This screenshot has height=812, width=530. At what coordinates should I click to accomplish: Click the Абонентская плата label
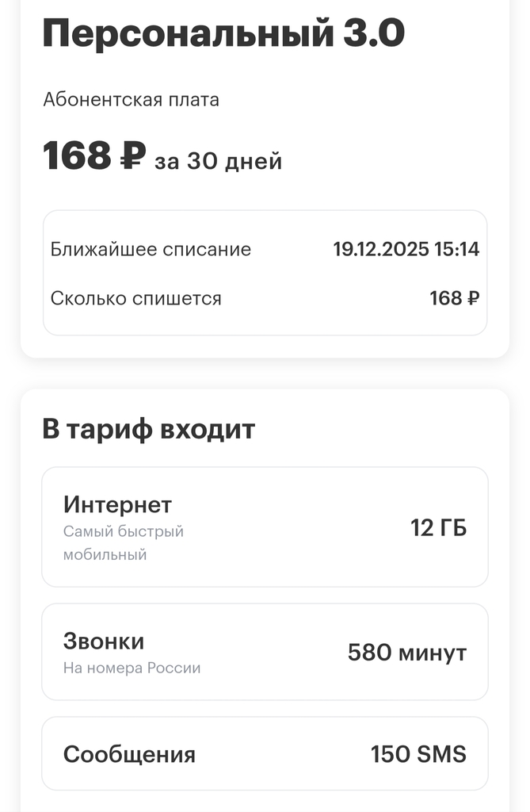131,100
